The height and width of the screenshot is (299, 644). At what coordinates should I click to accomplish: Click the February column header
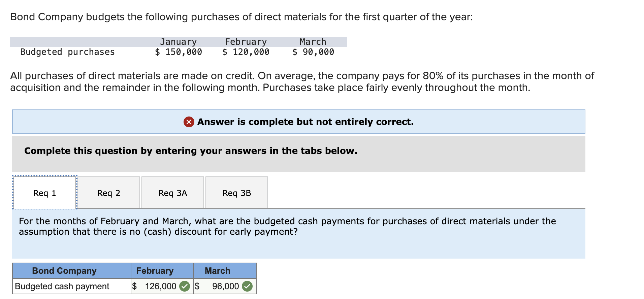[155, 270]
